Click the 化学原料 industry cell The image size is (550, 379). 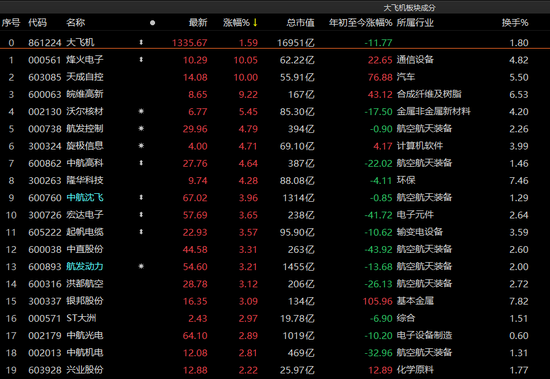click(x=415, y=370)
